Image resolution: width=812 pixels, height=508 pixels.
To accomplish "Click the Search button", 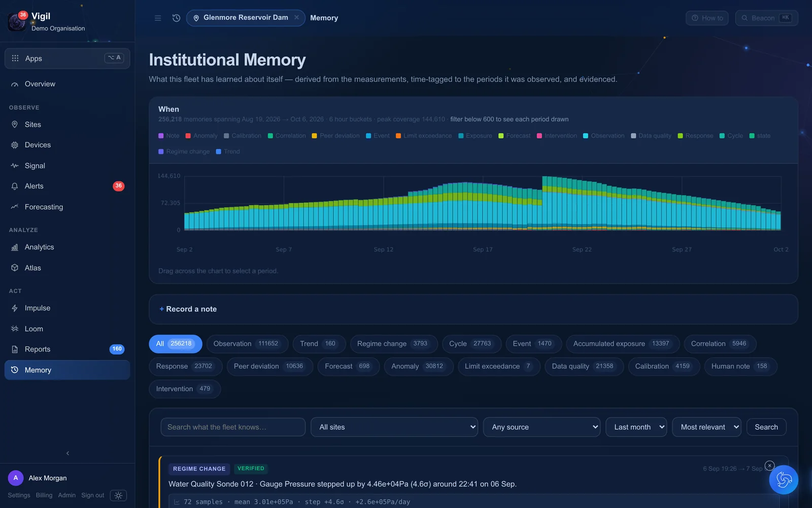I will click(766, 427).
